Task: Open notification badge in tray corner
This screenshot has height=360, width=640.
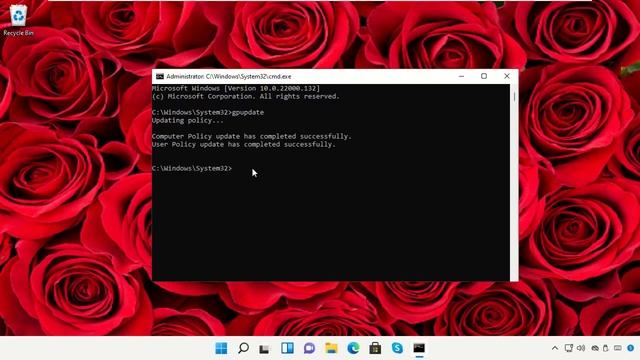Action: click(x=631, y=348)
